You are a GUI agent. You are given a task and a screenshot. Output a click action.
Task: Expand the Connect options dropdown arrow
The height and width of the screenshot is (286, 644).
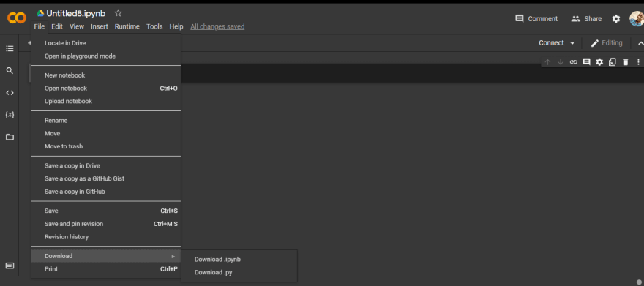pyautogui.click(x=572, y=43)
